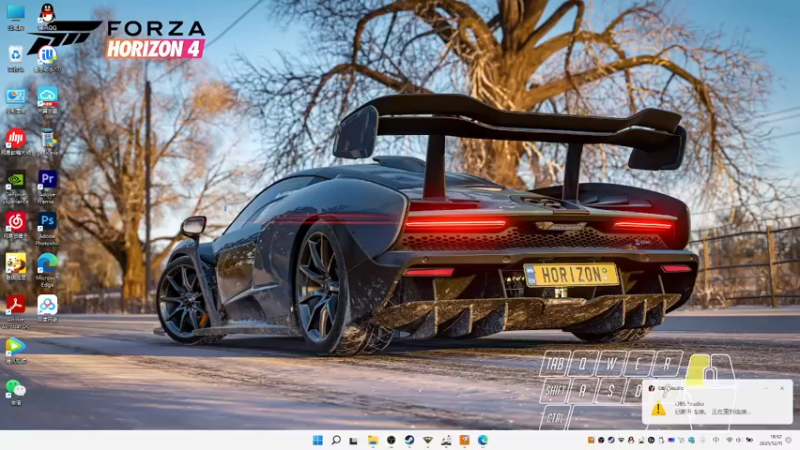
Task: Open taskbar Search magnifier
Action: 336,440
